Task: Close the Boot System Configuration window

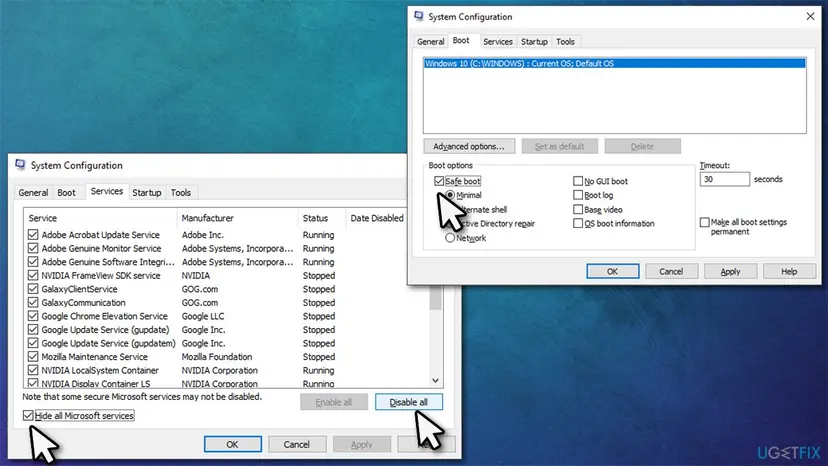Action: pos(810,16)
